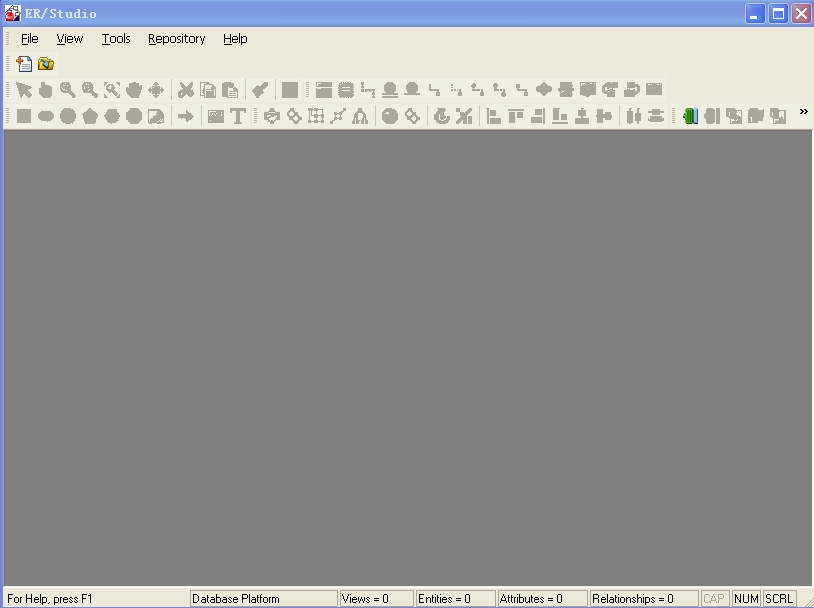The image size is (814, 608).
Task: Expand the toolbar overflow chevron
Action: pyautogui.click(x=804, y=112)
